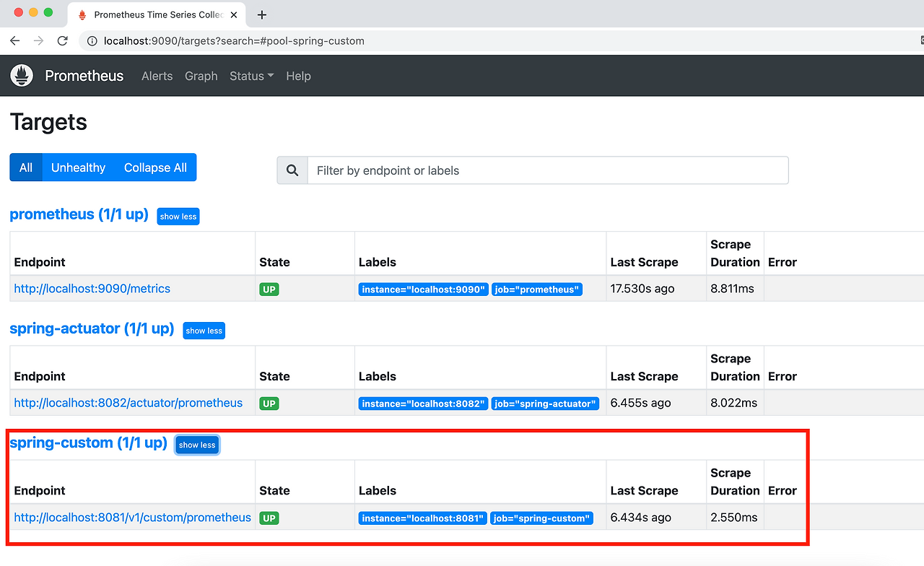
Task: Click the address bar URL
Action: point(234,41)
